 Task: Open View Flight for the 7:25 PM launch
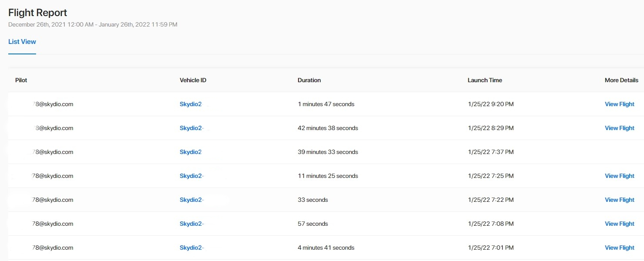pyautogui.click(x=619, y=176)
